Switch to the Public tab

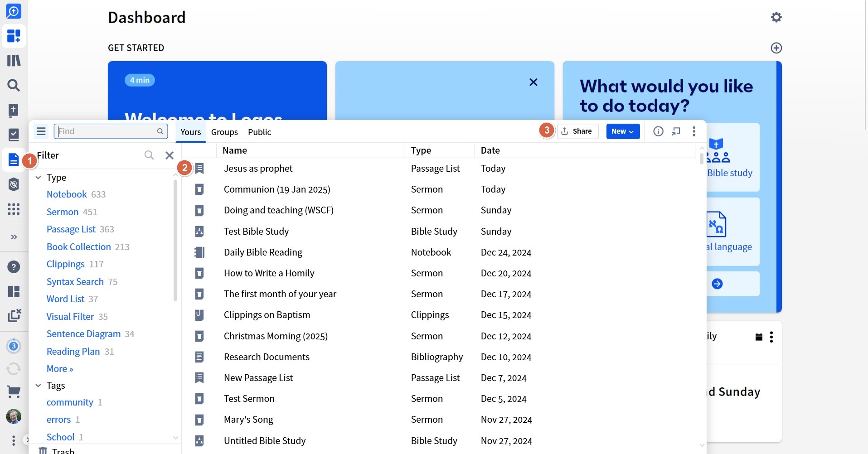click(x=259, y=132)
